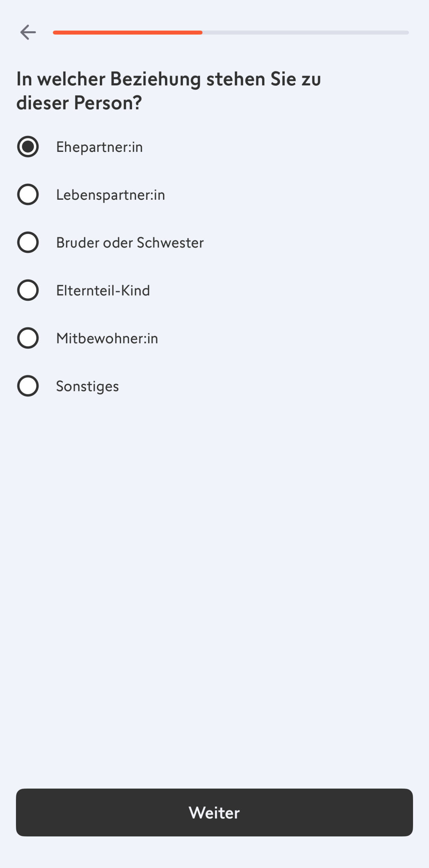Choose the Lebenspartner:in radio circle
Screen dimensions: 429x868
[x=28, y=195]
